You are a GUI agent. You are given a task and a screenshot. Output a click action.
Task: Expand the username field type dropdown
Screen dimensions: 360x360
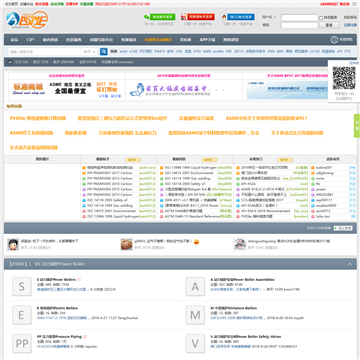point(269,17)
